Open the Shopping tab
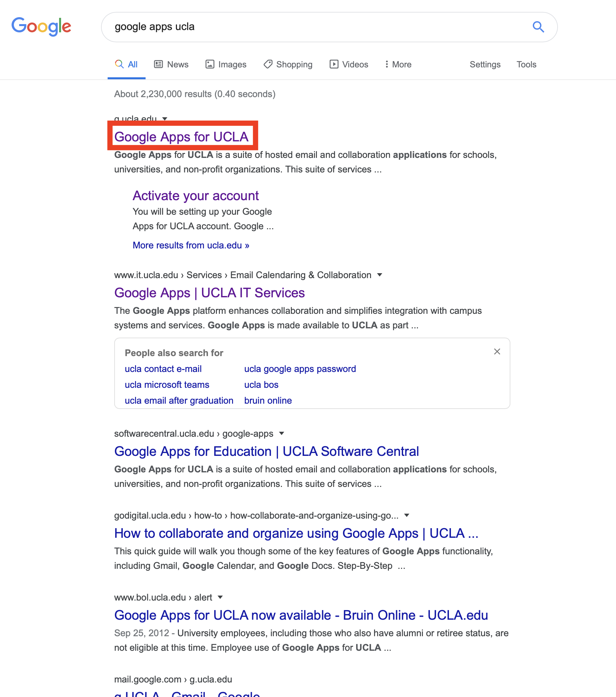616x697 pixels. tap(288, 64)
